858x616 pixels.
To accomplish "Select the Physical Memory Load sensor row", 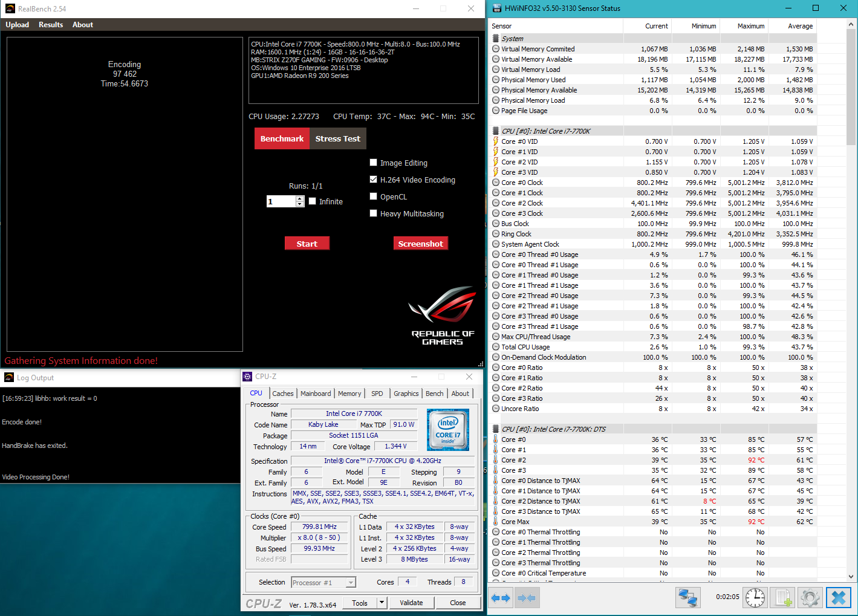I will [x=653, y=100].
